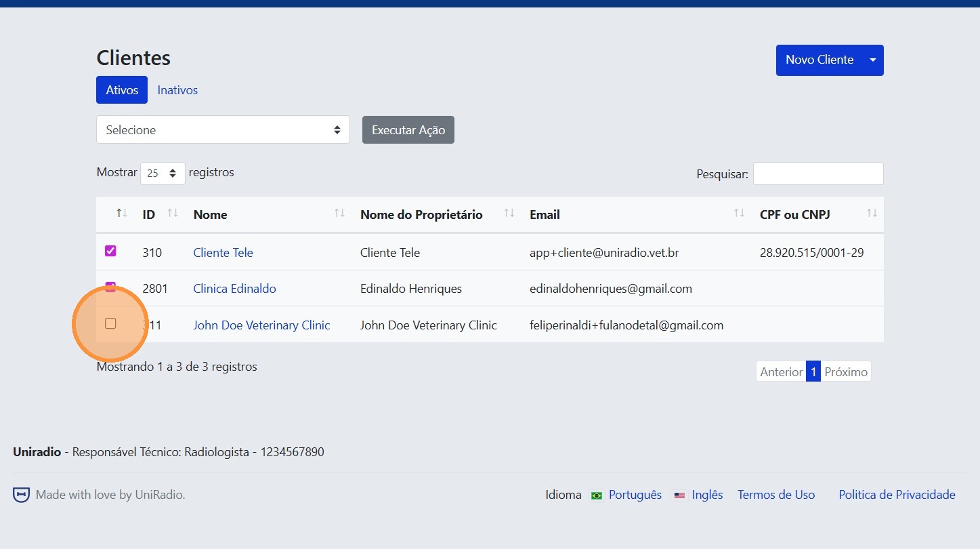
Task: Click the US flag next to Inglês
Action: pyautogui.click(x=679, y=495)
